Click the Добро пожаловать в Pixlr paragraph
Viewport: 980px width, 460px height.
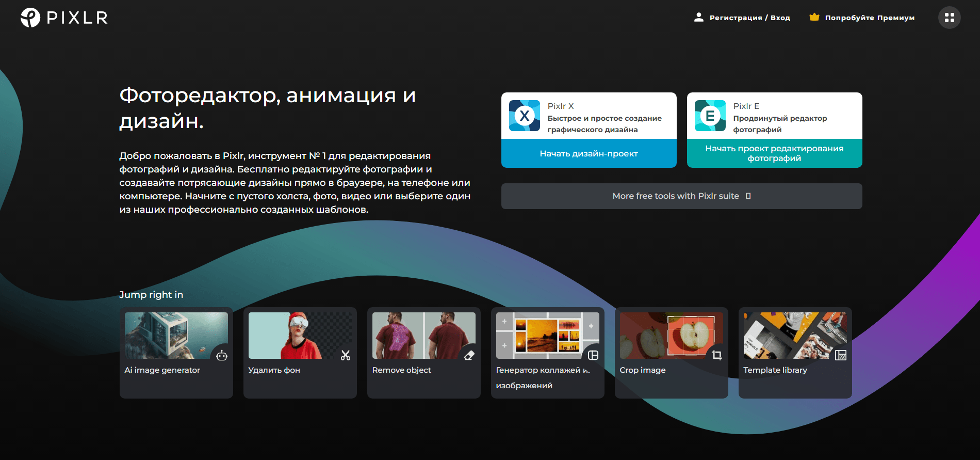295,183
